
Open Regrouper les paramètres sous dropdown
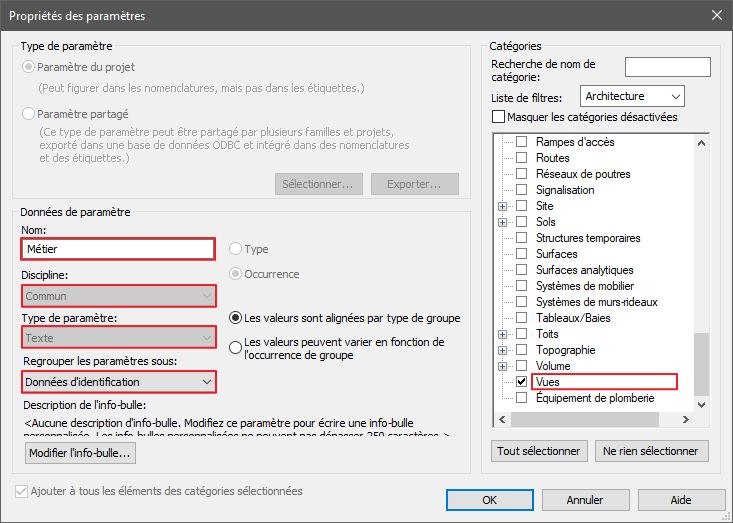117,381
